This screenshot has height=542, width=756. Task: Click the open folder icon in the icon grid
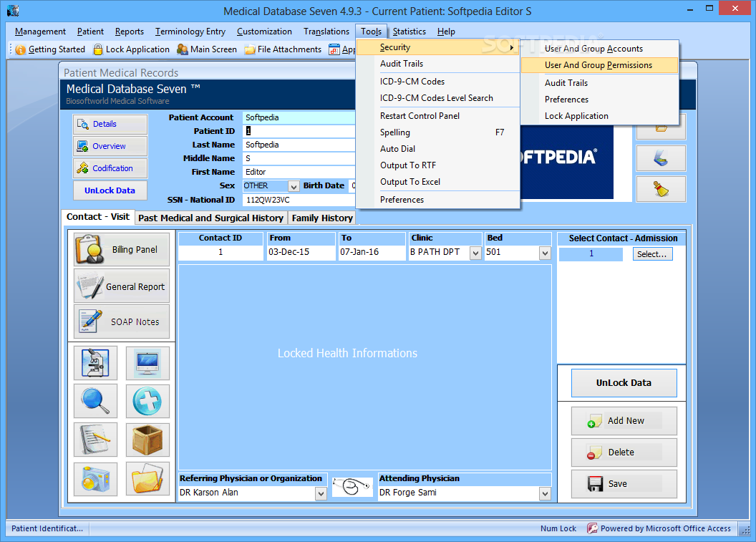147,479
